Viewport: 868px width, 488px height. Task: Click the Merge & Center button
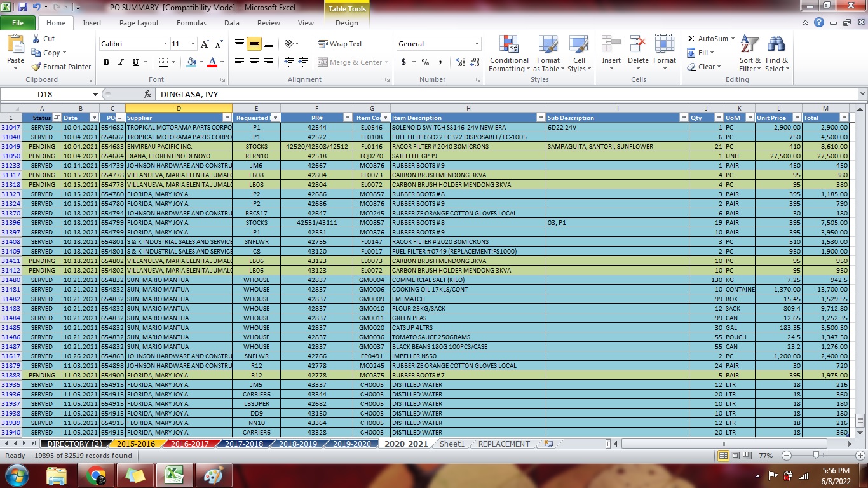(351, 62)
